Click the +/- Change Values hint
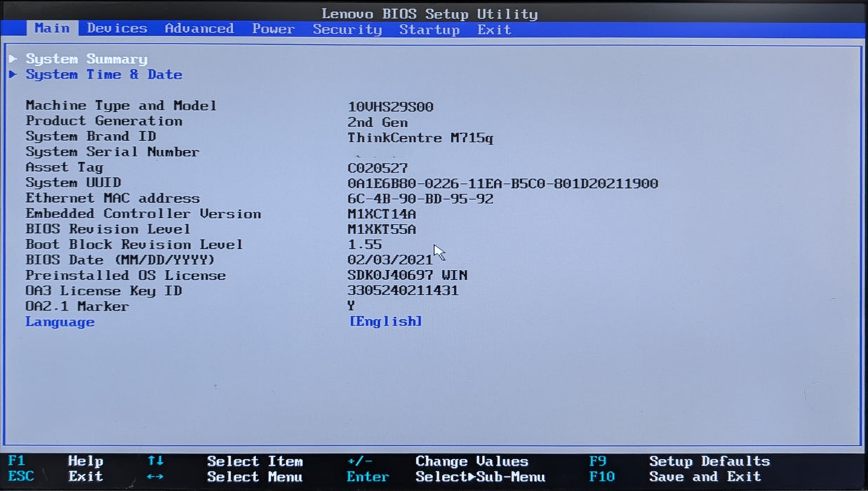868x491 pixels. pyautogui.click(x=437, y=461)
